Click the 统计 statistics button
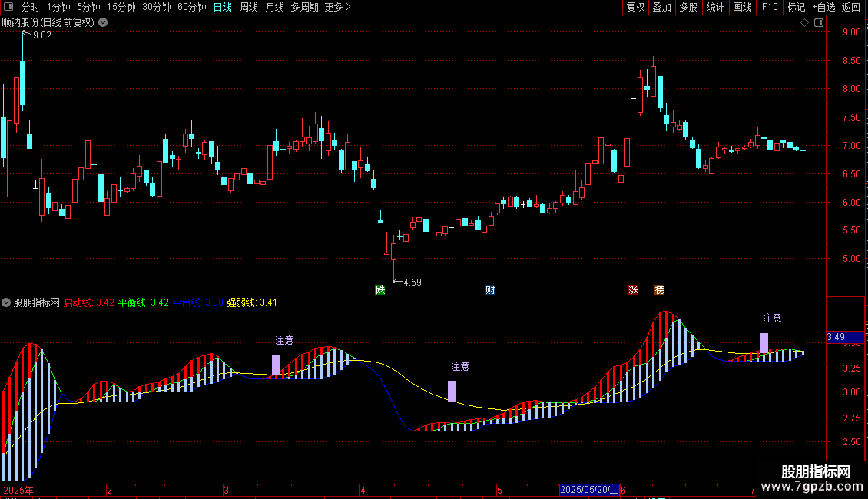The image size is (868, 499). pos(715,7)
